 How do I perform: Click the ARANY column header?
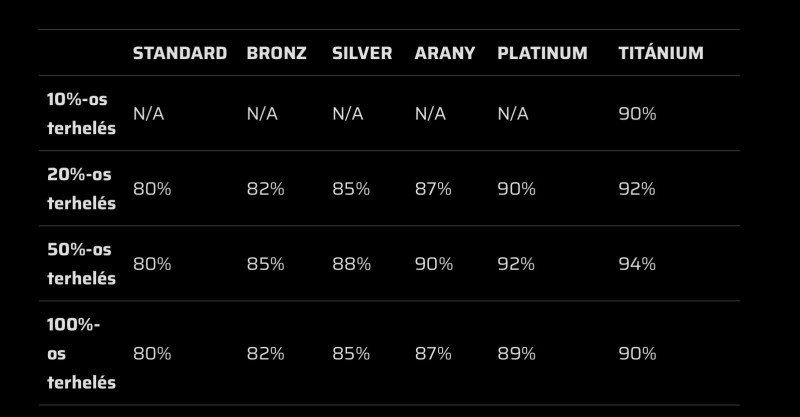coord(445,53)
